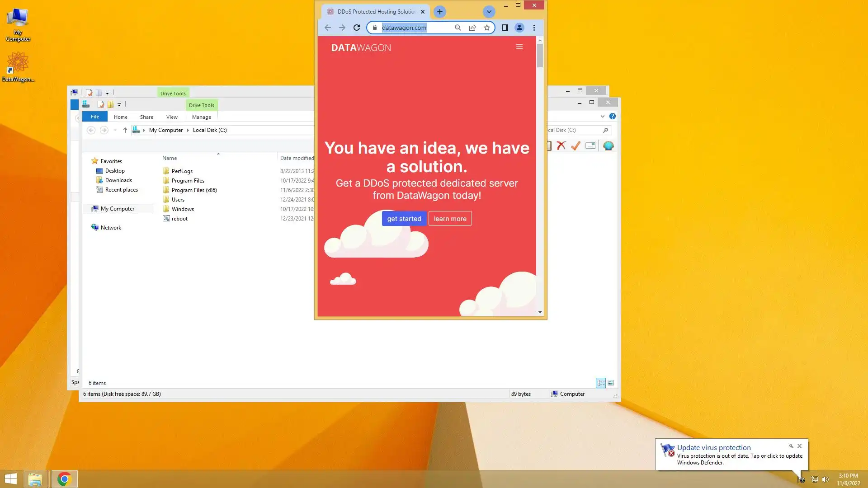Reload the datawagon.com page

point(357,28)
